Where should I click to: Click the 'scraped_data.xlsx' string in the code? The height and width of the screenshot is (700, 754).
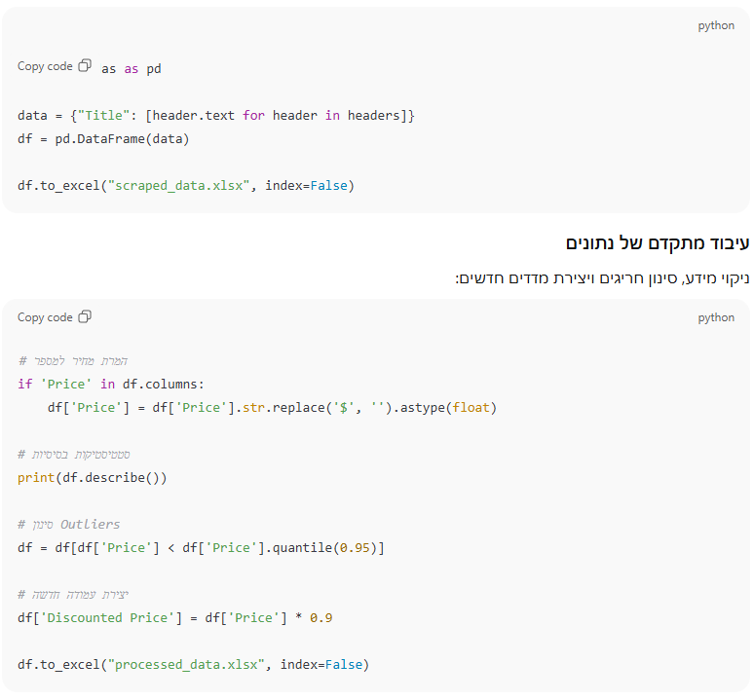click(x=182, y=185)
